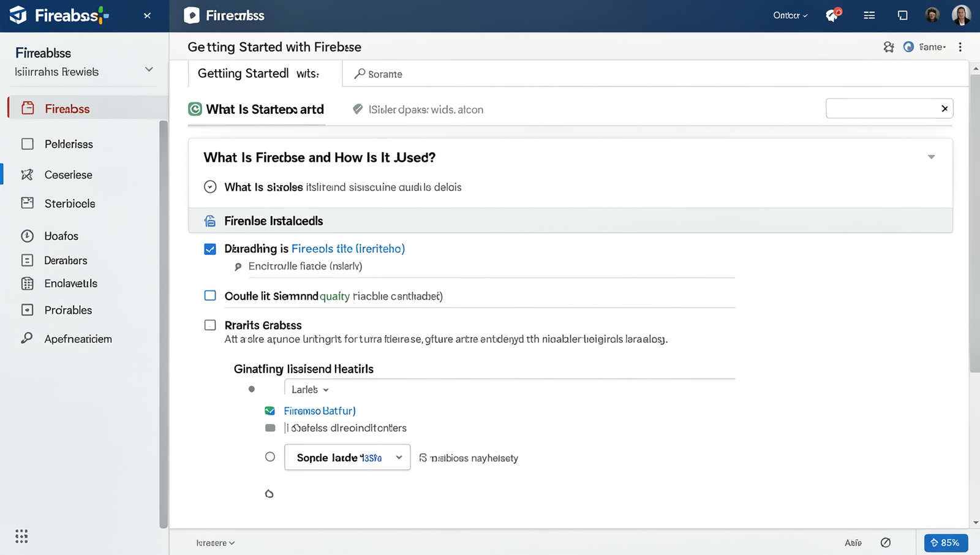Open the Larles dropdown
Image resolution: width=980 pixels, height=555 pixels.
pos(310,390)
